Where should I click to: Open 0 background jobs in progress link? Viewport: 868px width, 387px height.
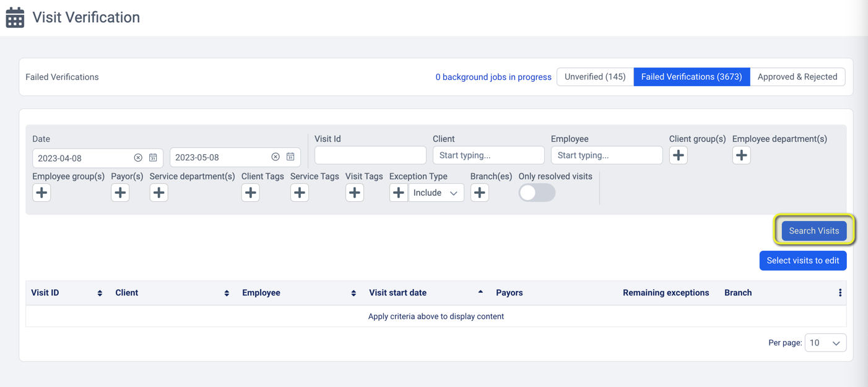(x=493, y=77)
